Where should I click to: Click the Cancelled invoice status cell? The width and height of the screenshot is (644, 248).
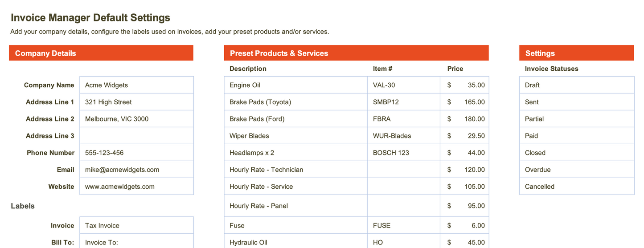(x=576, y=187)
